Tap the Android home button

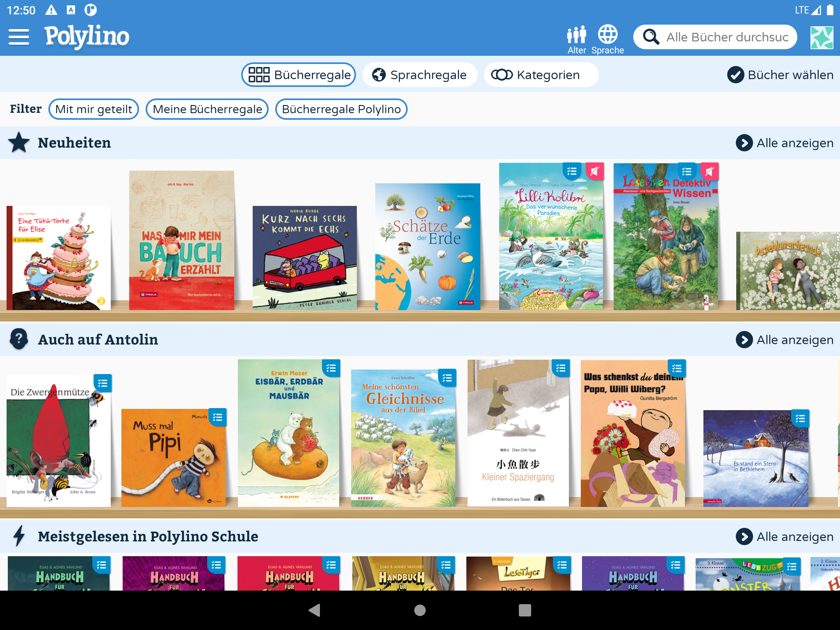(x=420, y=610)
